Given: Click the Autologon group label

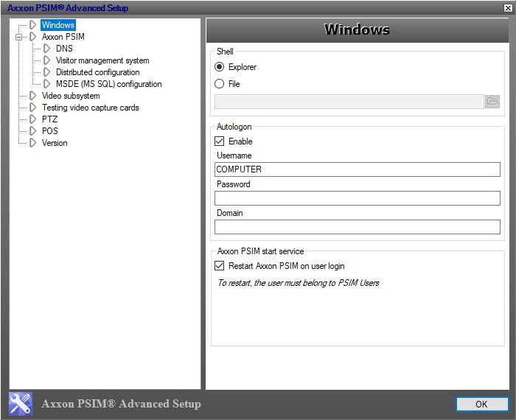Looking at the screenshot, I should pyautogui.click(x=234, y=127).
